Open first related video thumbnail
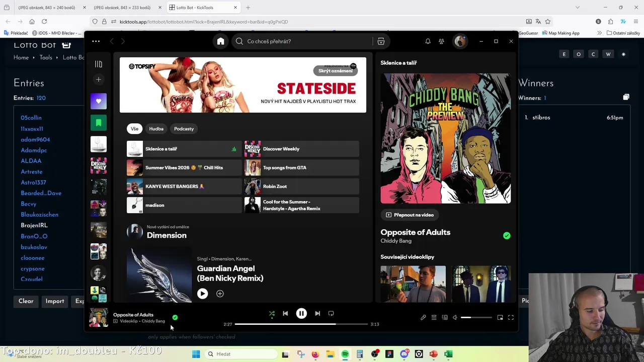644x362 pixels. point(413,284)
